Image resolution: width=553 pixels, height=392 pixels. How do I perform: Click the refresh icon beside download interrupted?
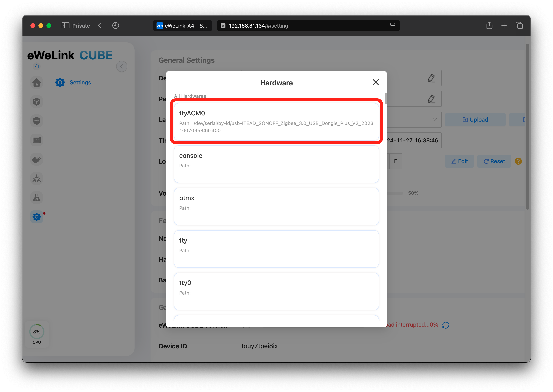click(x=445, y=325)
